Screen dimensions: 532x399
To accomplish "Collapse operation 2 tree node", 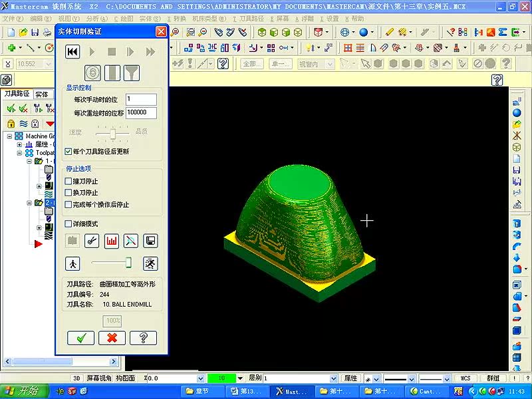I will click(29, 203).
